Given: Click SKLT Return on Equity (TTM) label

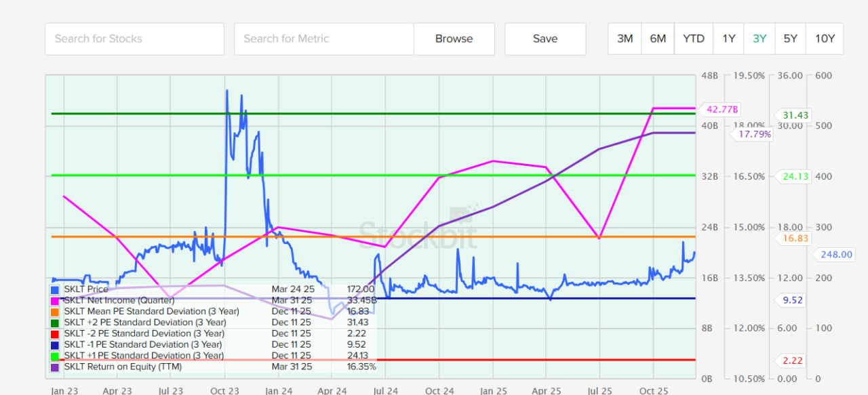Looking at the screenshot, I should point(123,367).
